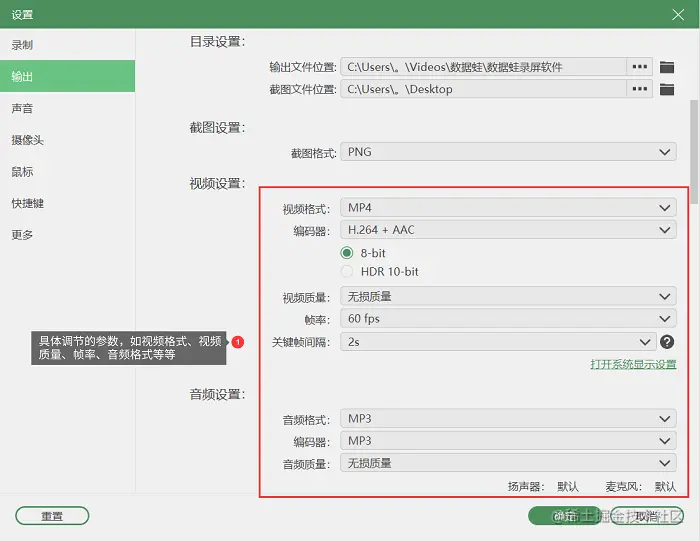This screenshot has height=541, width=700.
Task: Switch to the 录制 tab
Action: tap(67, 45)
